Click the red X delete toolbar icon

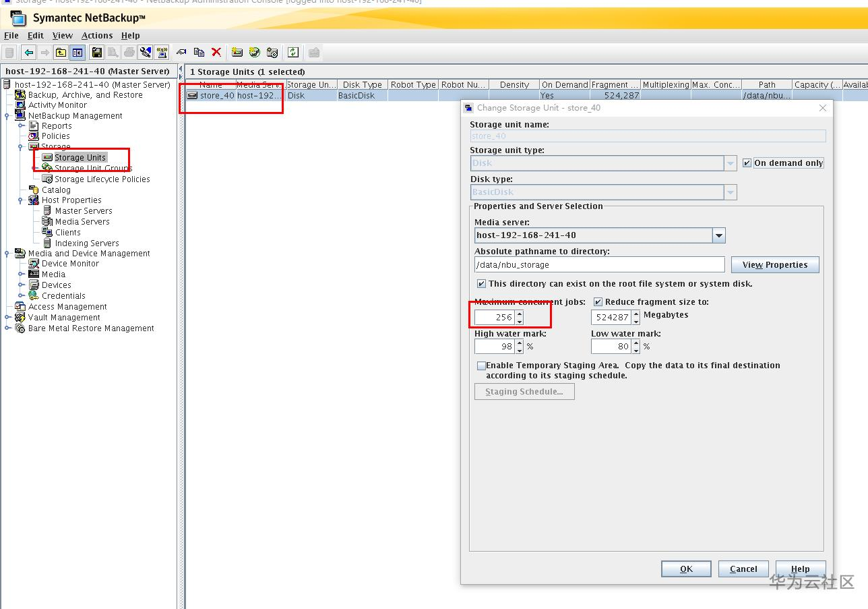point(216,53)
